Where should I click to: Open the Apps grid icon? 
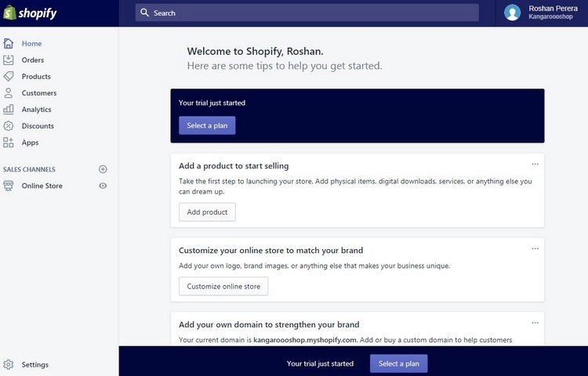(x=9, y=143)
